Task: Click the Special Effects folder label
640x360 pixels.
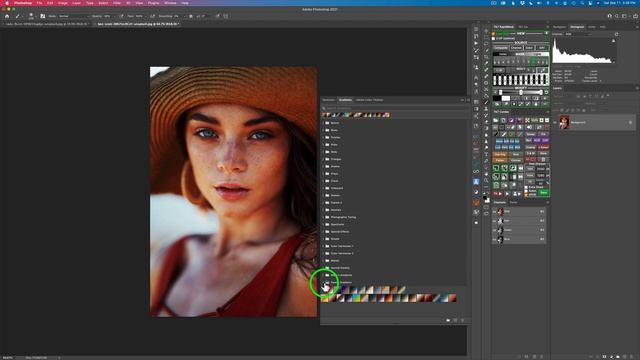Action: pyautogui.click(x=339, y=232)
